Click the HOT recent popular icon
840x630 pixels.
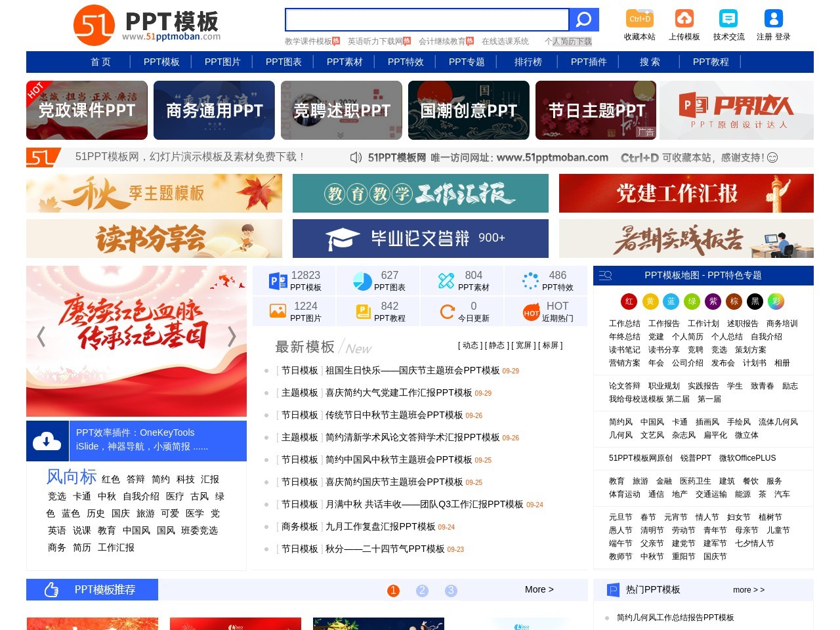coord(531,312)
